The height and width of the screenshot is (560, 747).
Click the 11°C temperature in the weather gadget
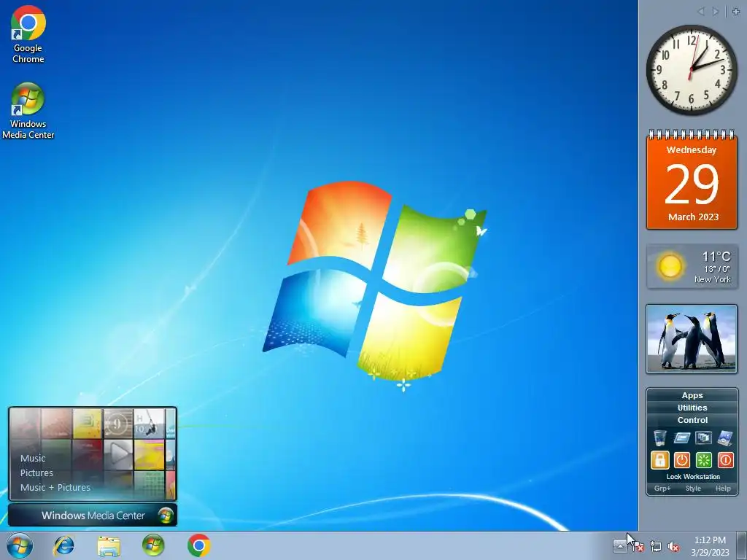point(716,257)
